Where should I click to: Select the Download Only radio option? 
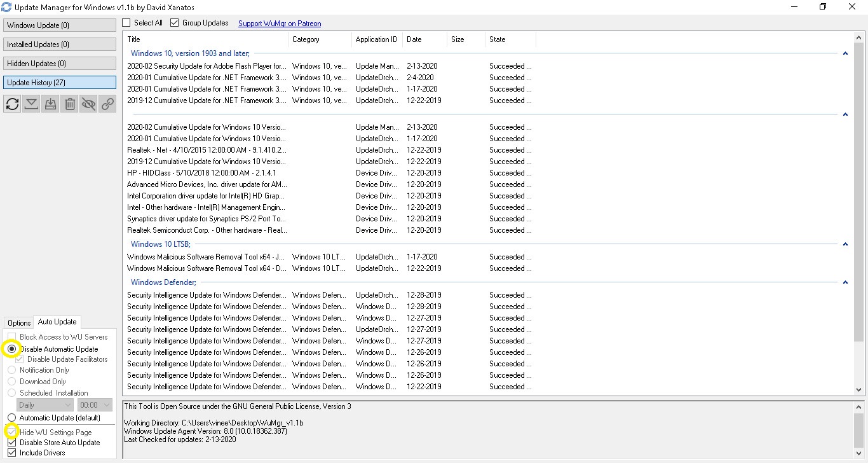[x=11, y=382]
